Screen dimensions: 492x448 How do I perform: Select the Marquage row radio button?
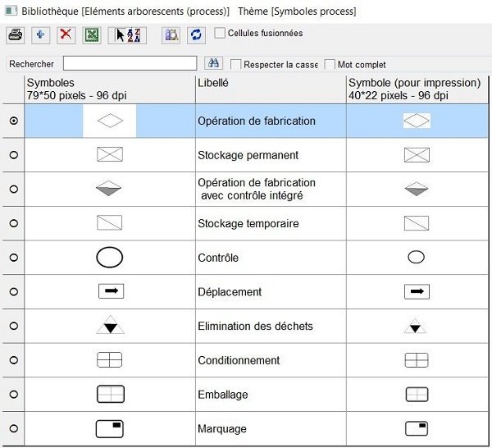point(13,428)
